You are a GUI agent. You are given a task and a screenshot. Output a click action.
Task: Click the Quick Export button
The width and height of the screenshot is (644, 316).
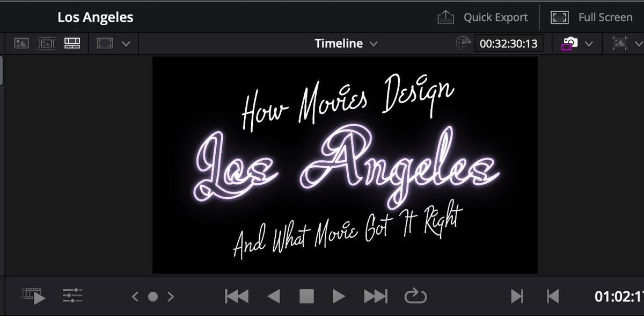(482, 17)
